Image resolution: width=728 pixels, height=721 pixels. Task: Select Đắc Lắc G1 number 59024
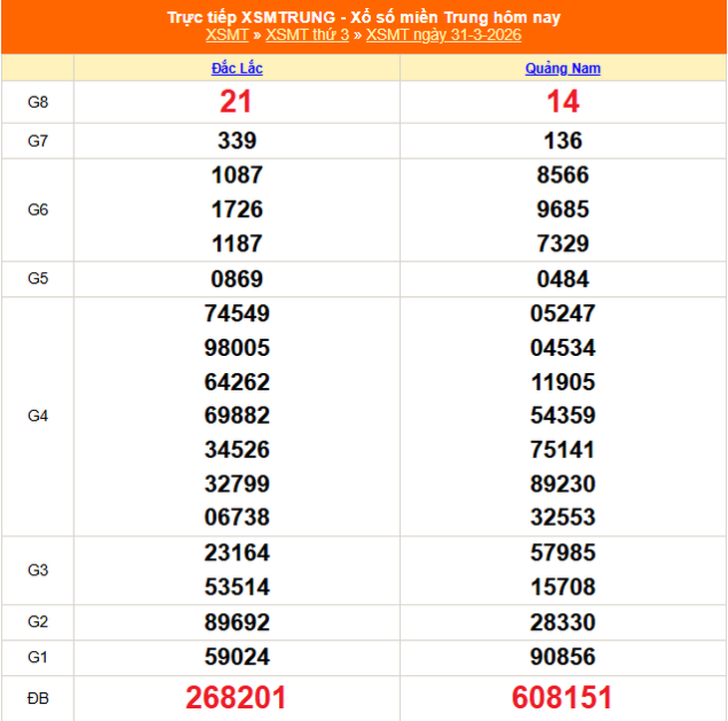[236, 657]
